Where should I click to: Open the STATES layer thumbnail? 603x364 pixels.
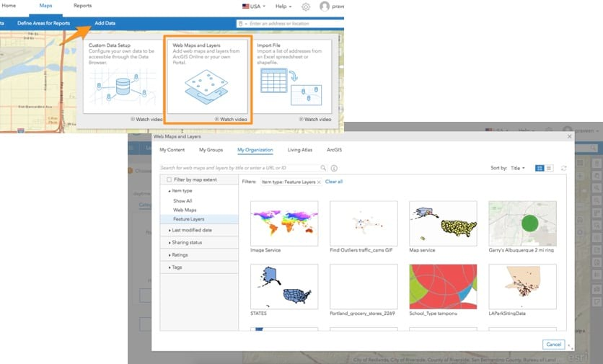[284, 286]
